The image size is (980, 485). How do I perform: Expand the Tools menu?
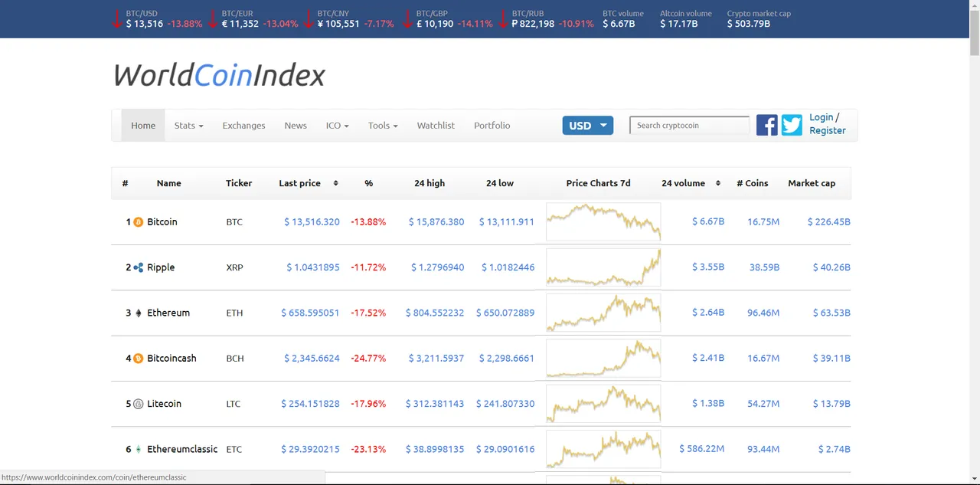pos(383,126)
